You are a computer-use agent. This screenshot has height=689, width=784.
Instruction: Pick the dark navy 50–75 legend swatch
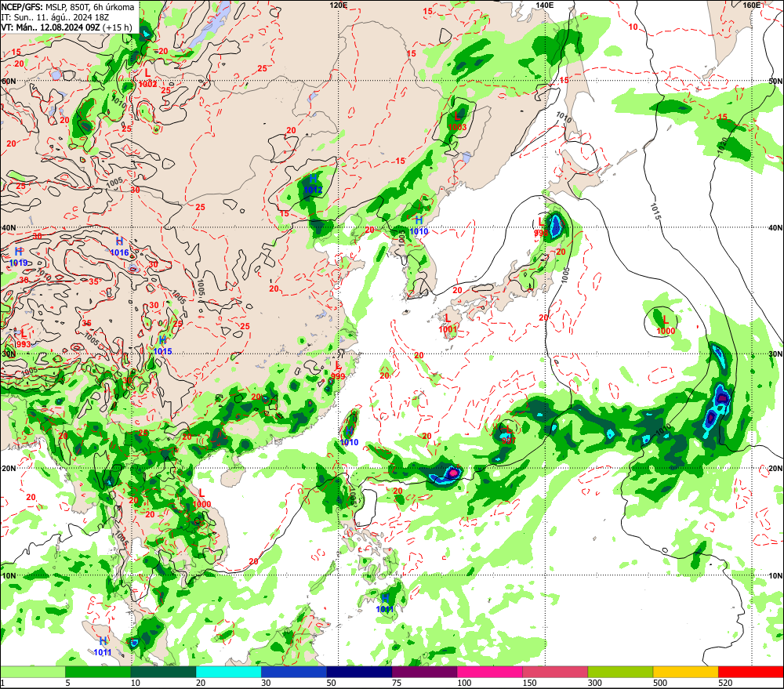[359, 672]
